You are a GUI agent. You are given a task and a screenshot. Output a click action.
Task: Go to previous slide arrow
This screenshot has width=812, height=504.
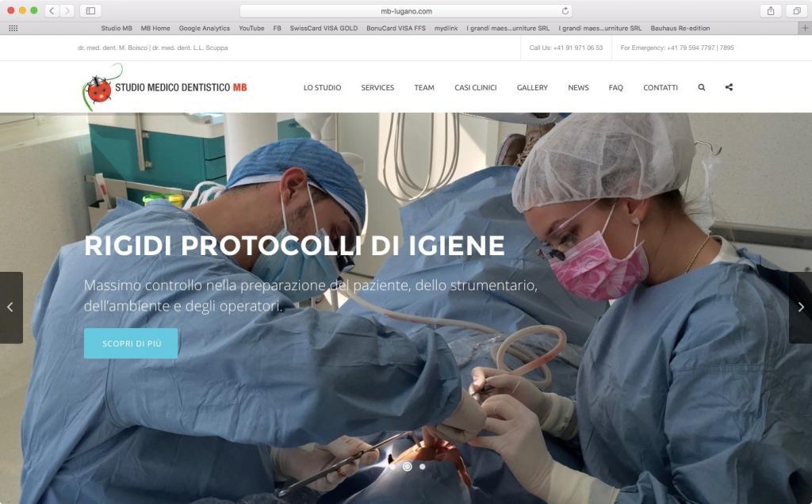tap(11, 307)
